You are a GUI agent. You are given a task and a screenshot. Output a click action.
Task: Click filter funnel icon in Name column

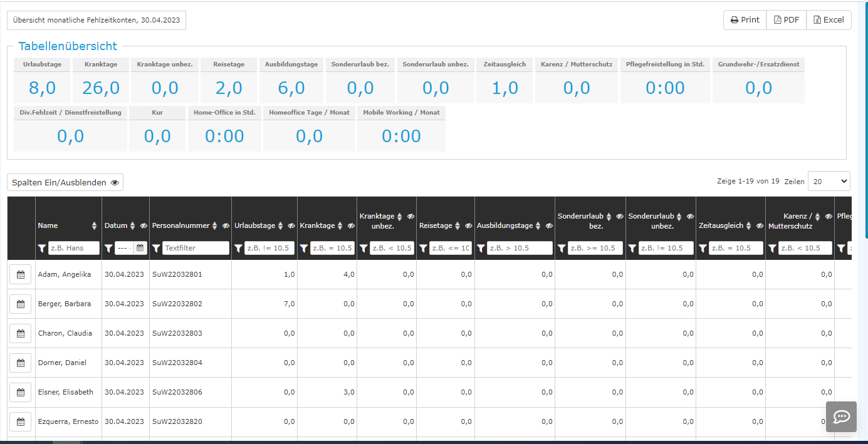42,249
